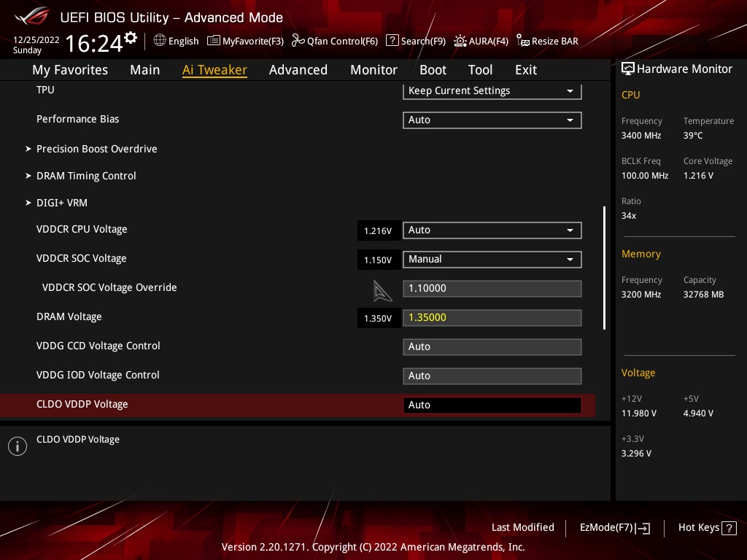Screen dimensions: 747x560
Task: Open AURA lighting icon
Action: 460,41
